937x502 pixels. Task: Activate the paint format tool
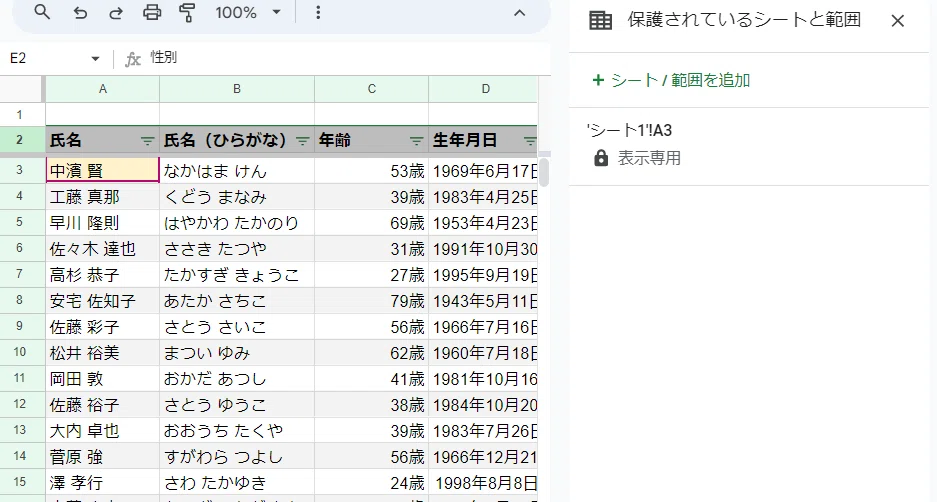188,13
